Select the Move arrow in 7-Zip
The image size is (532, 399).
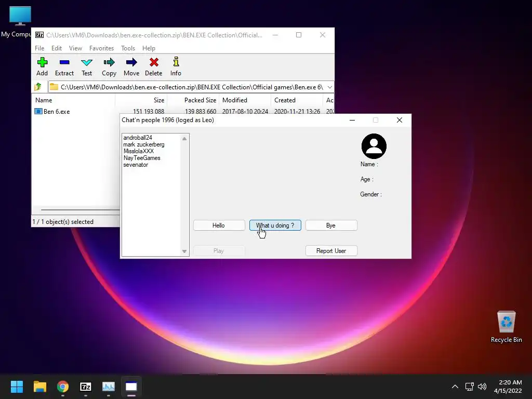pyautogui.click(x=131, y=62)
